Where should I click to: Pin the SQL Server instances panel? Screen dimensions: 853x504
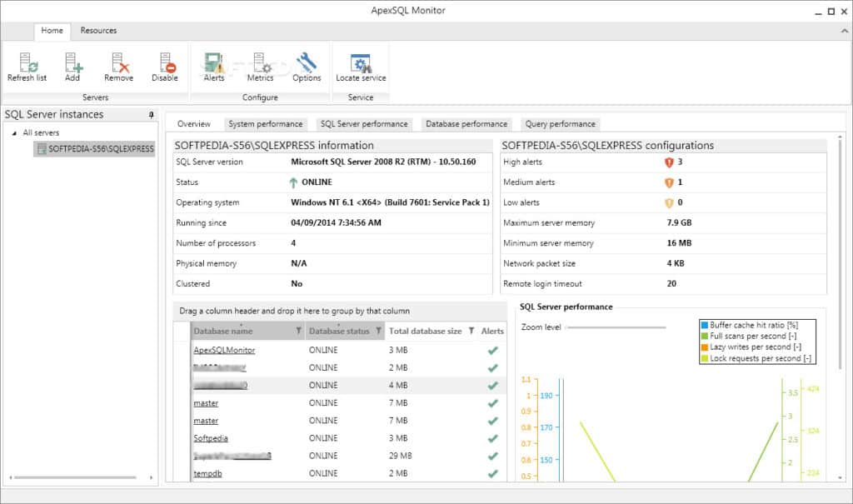(151, 115)
